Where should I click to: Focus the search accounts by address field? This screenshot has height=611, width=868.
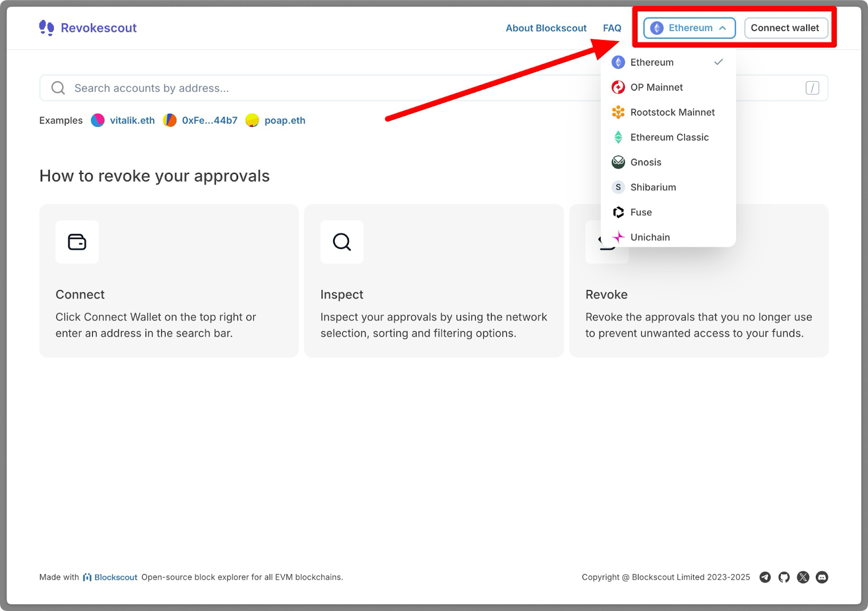click(x=433, y=88)
